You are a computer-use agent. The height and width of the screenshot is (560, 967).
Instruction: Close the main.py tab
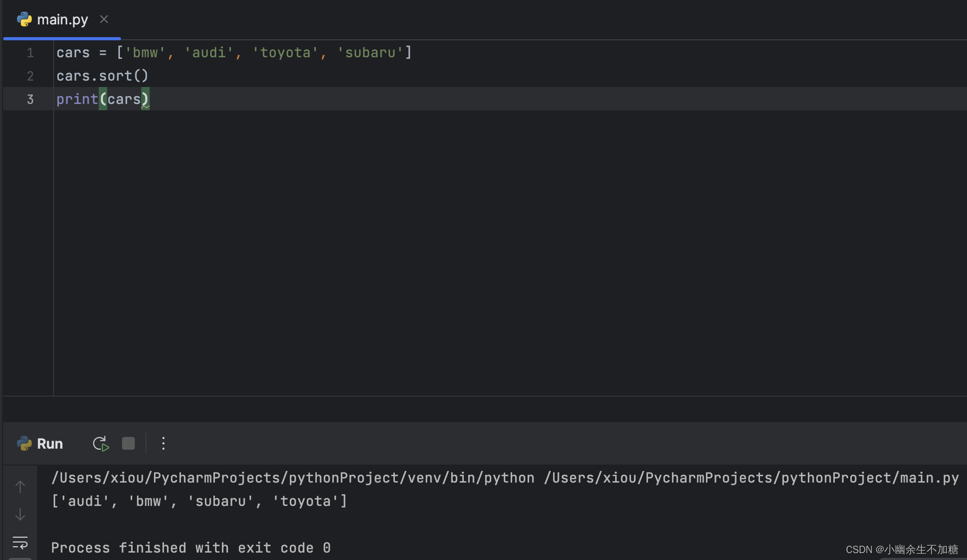[x=104, y=20]
